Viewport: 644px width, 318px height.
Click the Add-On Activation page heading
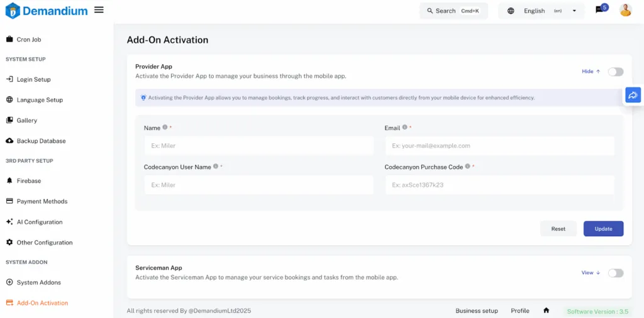pos(167,40)
